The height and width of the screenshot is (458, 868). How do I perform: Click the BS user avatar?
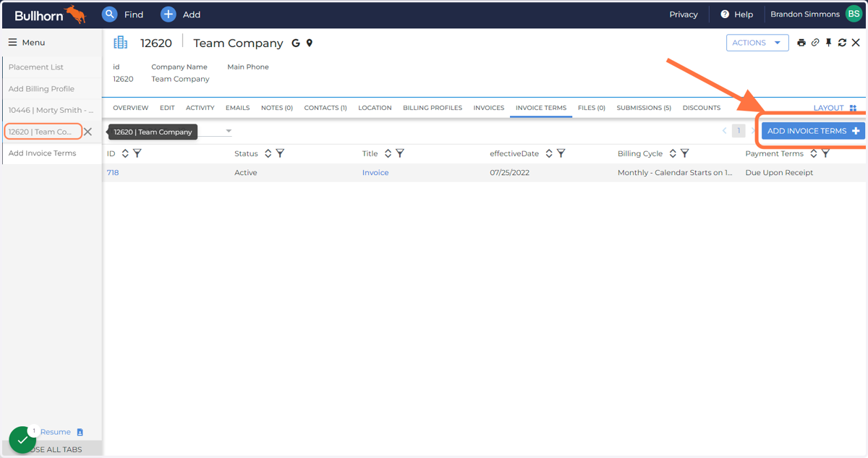click(x=854, y=14)
